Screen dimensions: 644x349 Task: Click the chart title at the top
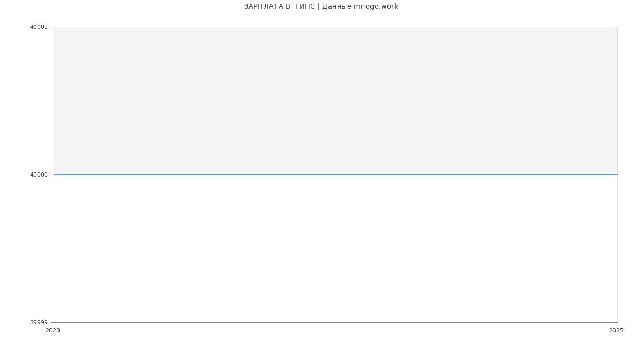[x=321, y=6]
